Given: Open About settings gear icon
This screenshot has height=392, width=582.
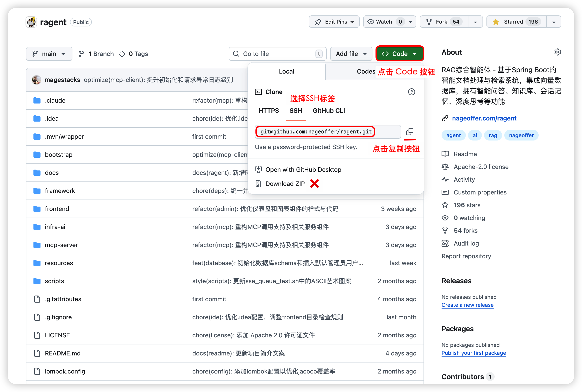Looking at the screenshot, I should point(558,52).
